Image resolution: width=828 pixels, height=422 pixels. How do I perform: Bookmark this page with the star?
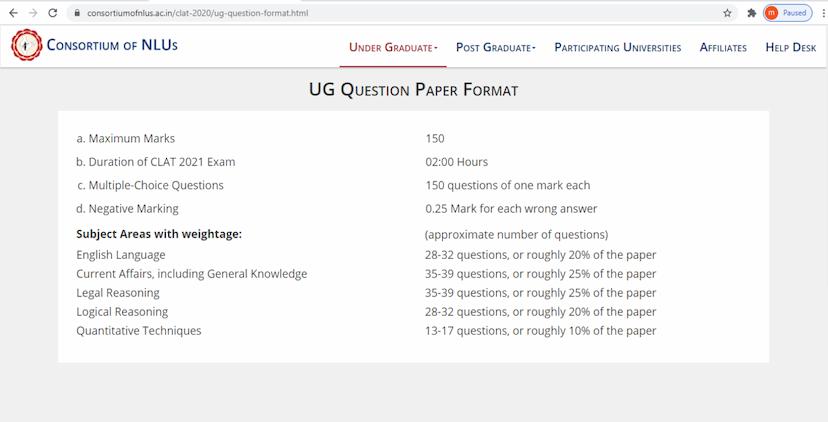point(727,13)
